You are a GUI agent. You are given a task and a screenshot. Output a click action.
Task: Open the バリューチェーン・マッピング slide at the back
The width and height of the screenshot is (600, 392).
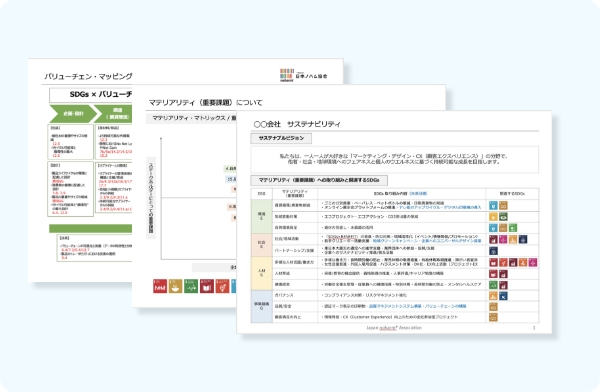tap(80, 170)
